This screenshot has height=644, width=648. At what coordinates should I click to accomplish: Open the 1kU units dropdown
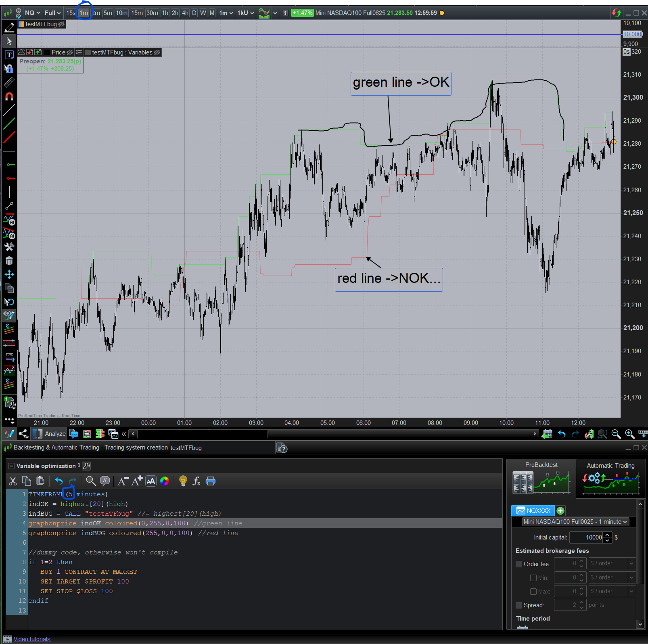245,13
